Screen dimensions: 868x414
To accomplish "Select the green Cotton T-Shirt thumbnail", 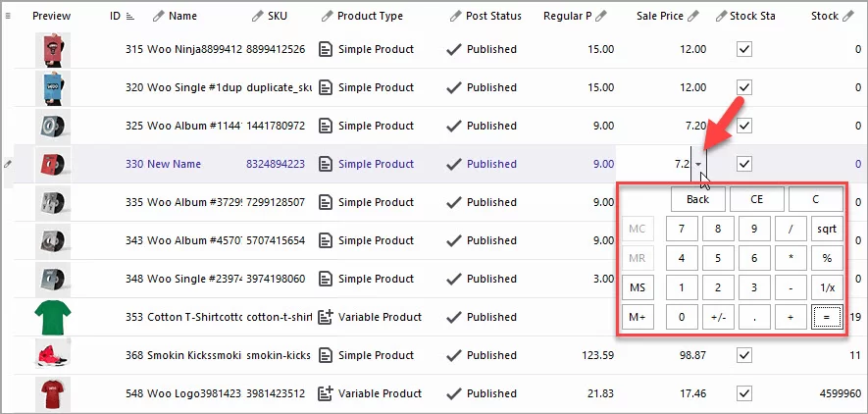I will click(x=52, y=317).
